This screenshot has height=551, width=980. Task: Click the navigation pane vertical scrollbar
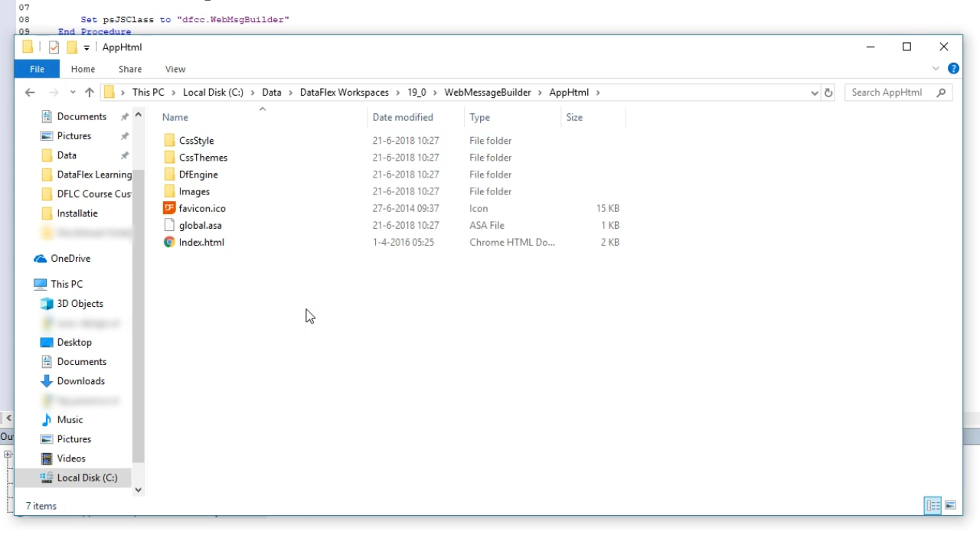139,306
